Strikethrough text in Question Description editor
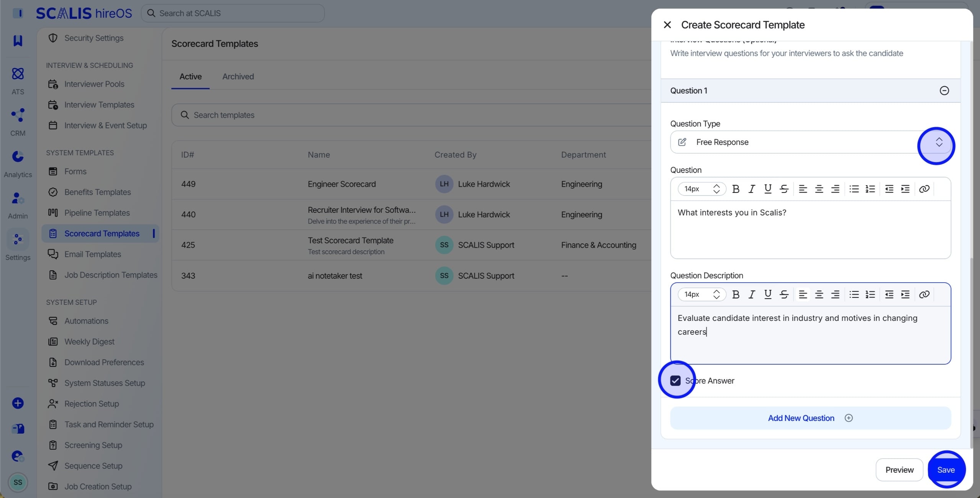This screenshot has height=498, width=980. (x=784, y=294)
